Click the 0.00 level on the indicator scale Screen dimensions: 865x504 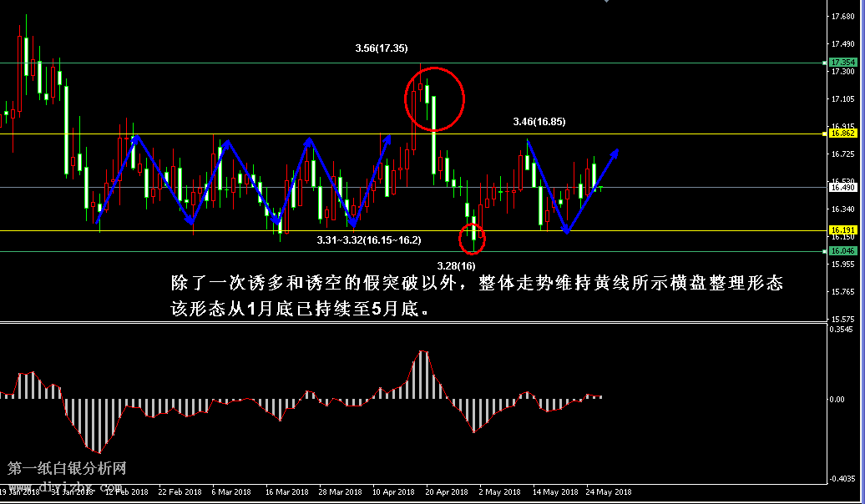click(837, 399)
